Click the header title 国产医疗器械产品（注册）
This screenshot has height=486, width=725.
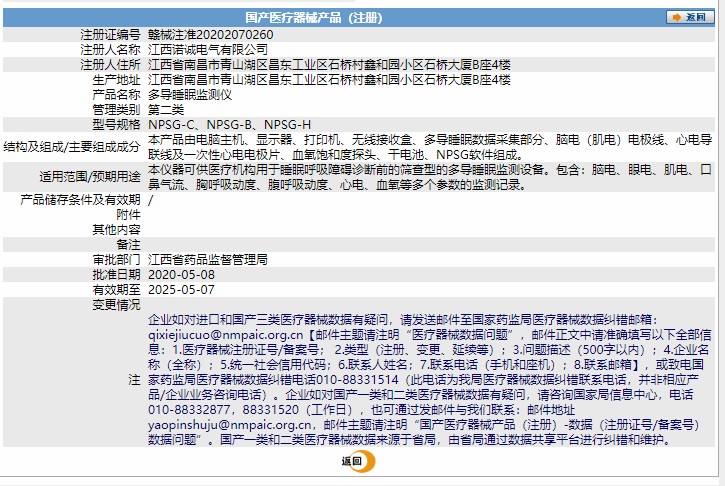pyautogui.click(x=314, y=18)
